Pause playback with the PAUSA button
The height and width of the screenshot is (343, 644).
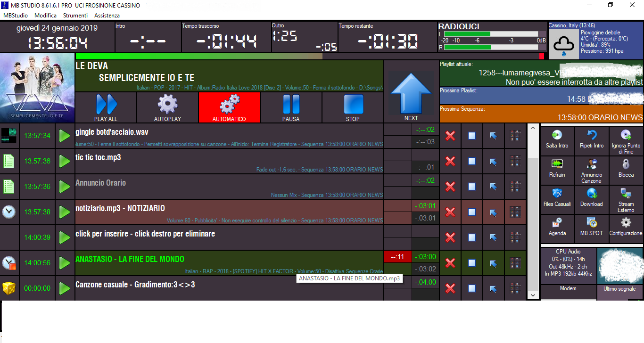click(291, 107)
